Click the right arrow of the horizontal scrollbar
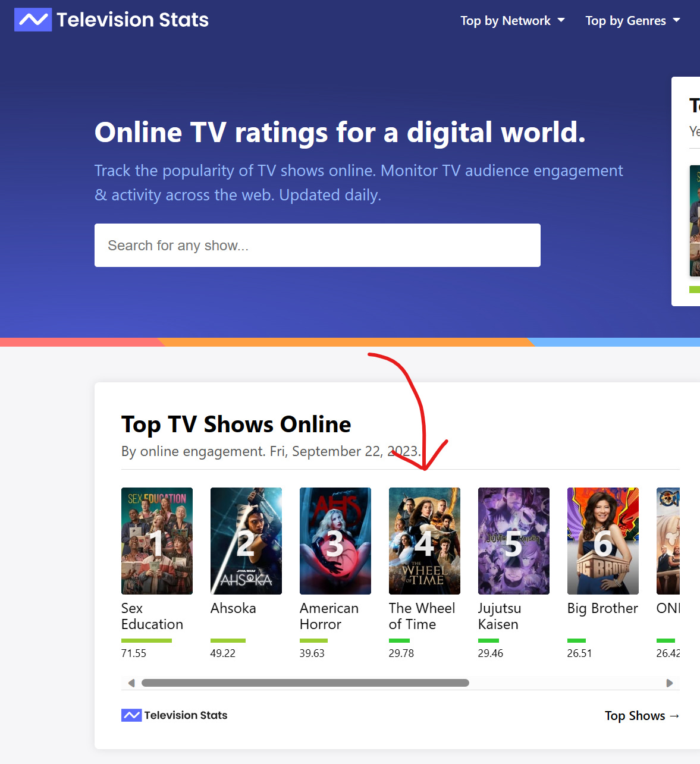 coord(670,683)
